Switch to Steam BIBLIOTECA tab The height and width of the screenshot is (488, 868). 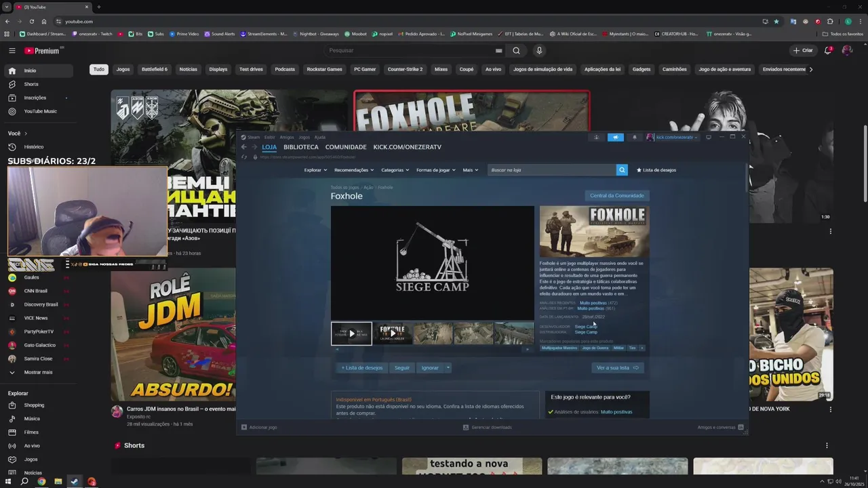tap(300, 147)
